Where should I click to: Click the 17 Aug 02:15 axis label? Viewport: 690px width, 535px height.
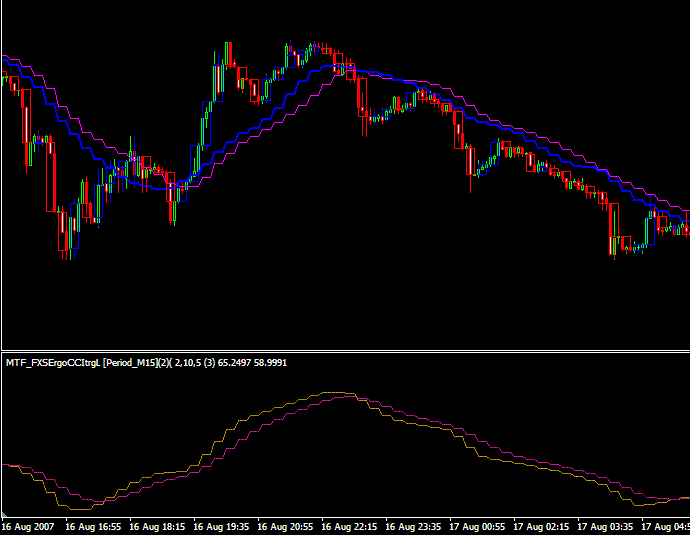[x=542, y=527]
